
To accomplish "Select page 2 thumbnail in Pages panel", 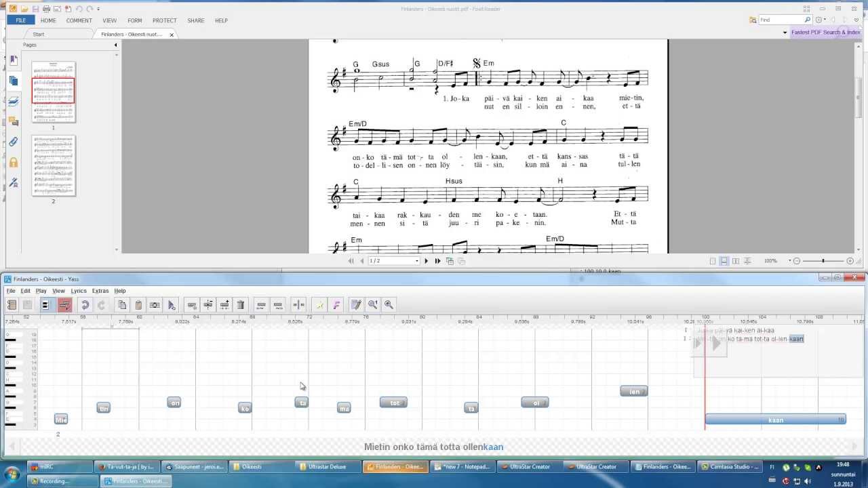I will (x=53, y=165).
